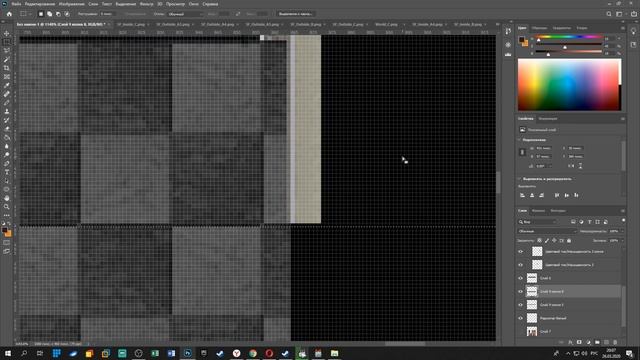Select the Magic Wand tool
This screenshot has width=640, height=360.
coord(7,59)
